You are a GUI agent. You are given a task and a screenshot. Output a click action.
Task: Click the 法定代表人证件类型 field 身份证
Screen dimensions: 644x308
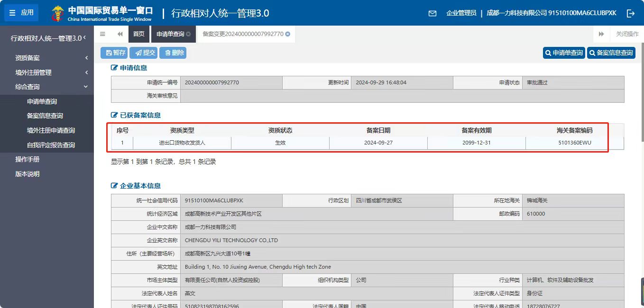click(x=573, y=293)
